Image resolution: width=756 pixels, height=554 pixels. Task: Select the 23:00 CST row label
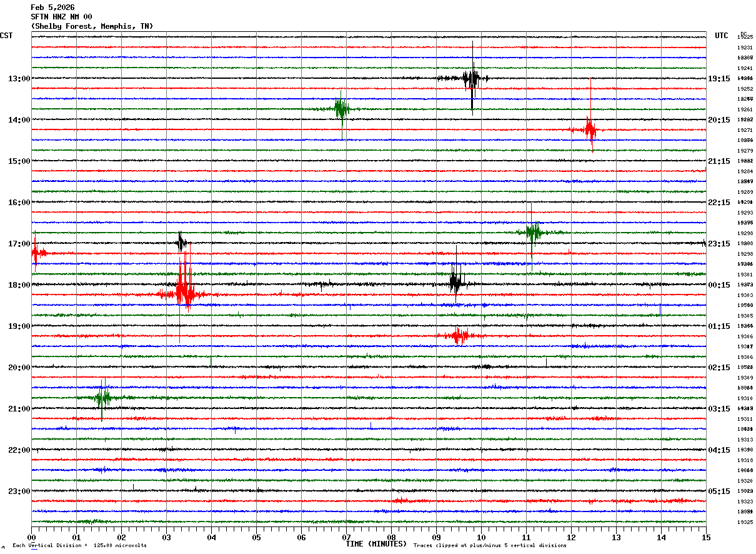point(19,491)
